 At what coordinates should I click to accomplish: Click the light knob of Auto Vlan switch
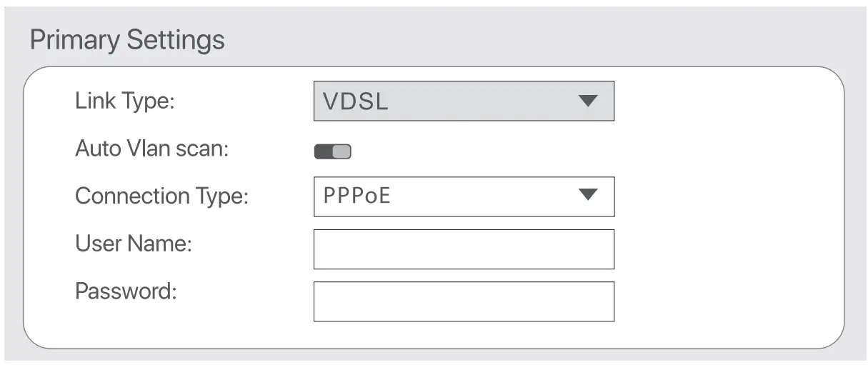tap(342, 151)
